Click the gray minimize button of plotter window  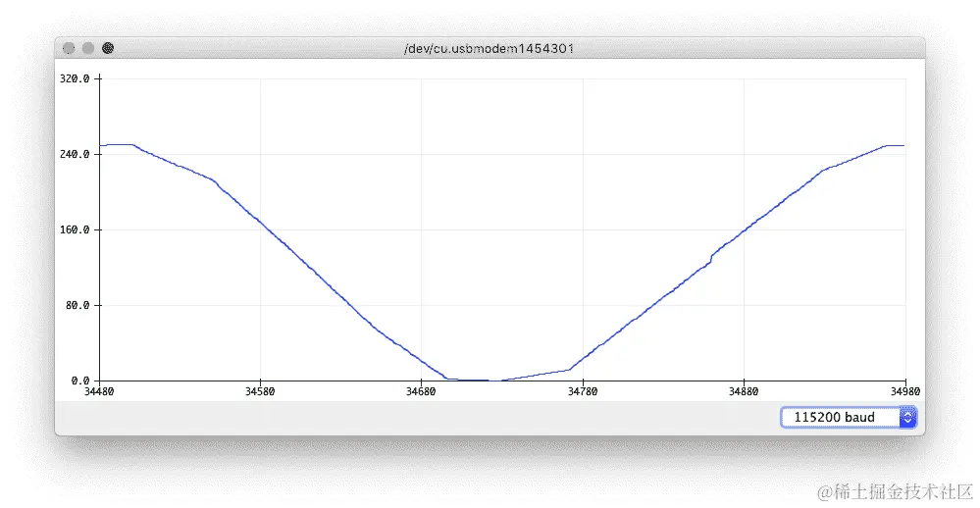pyautogui.click(x=88, y=48)
